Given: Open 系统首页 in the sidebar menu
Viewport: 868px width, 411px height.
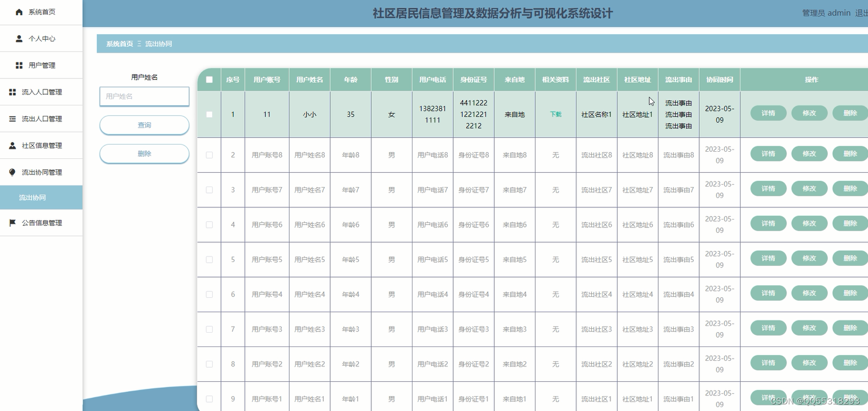Looking at the screenshot, I should pyautogui.click(x=41, y=12).
